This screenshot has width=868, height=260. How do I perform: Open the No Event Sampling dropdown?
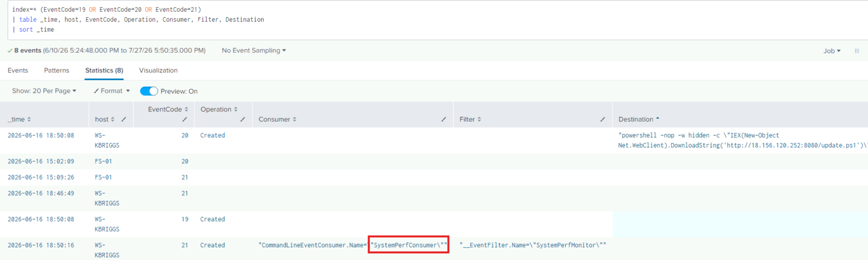[x=254, y=50]
